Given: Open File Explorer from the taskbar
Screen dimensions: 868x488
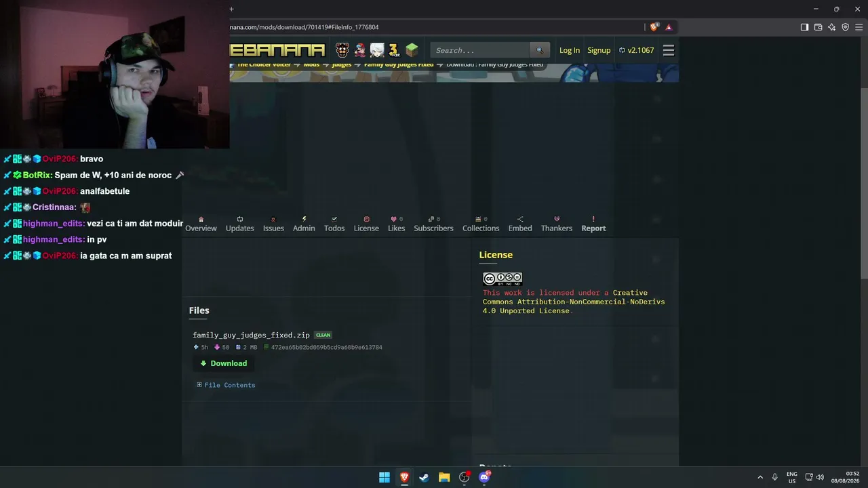Looking at the screenshot, I should [444, 477].
